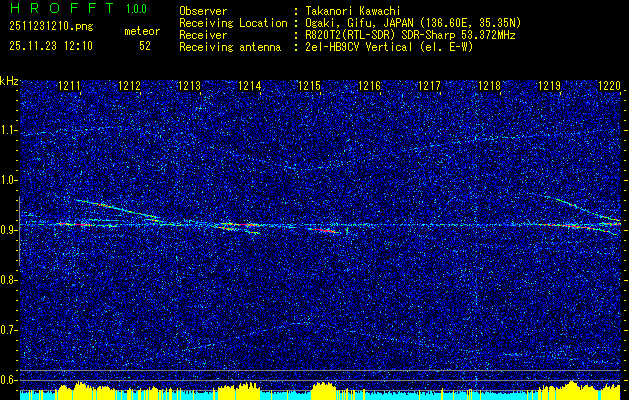Click time axis marker 1219
629x400 pixels.
pyautogui.click(x=550, y=85)
